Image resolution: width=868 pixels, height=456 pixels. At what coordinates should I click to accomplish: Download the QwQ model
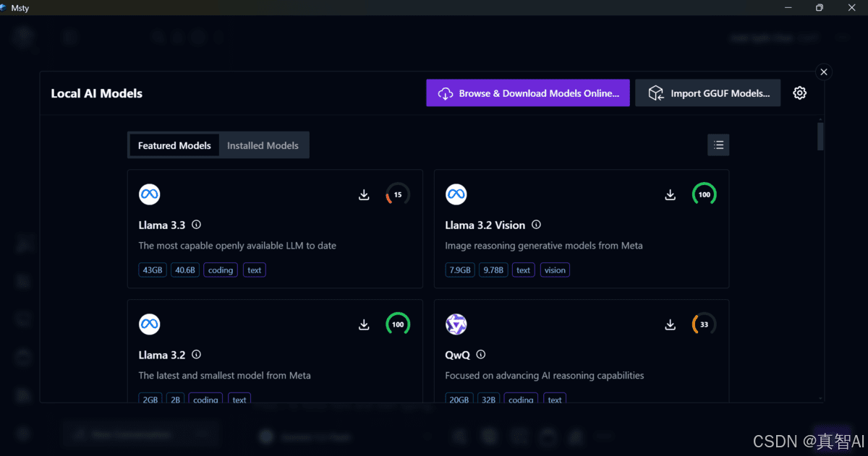coord(671,325)
